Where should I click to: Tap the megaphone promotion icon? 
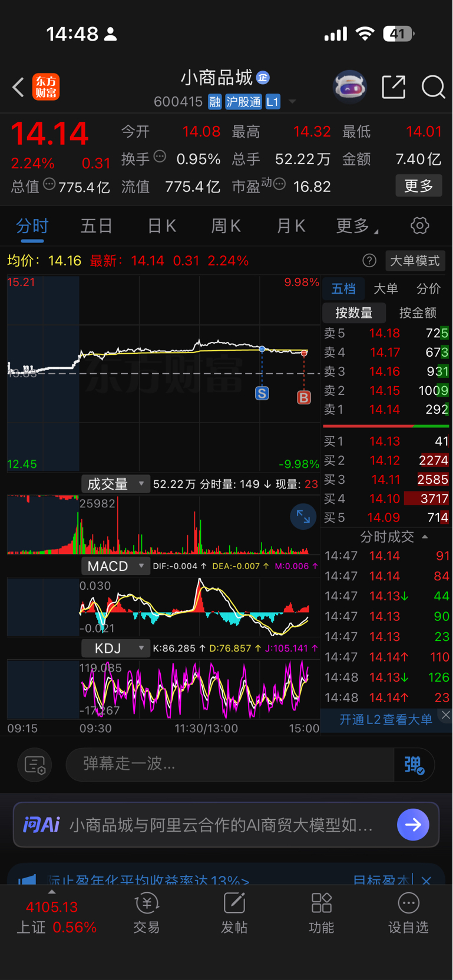pos(27,881)
